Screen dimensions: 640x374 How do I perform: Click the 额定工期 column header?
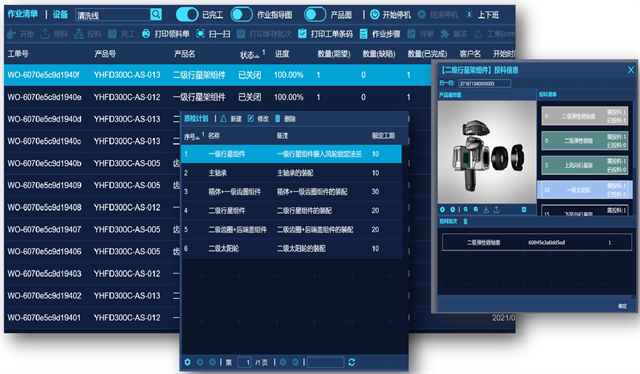pos(383,136)
